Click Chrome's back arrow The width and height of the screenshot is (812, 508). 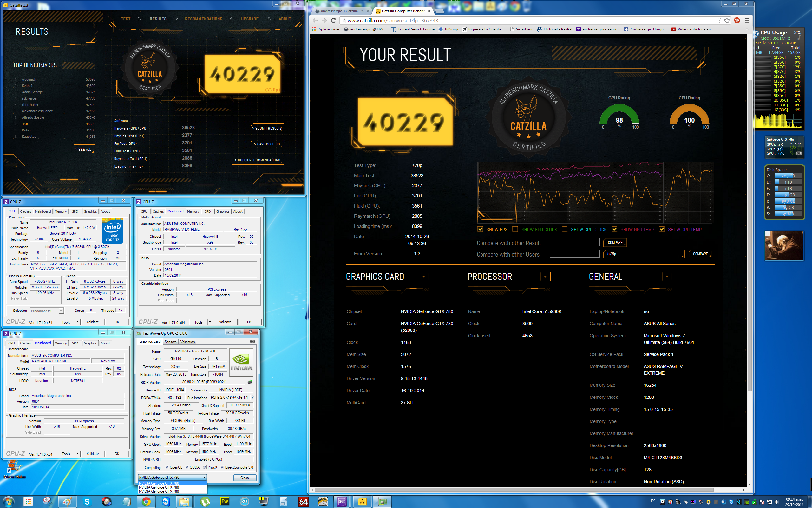(x=315, y=21)
